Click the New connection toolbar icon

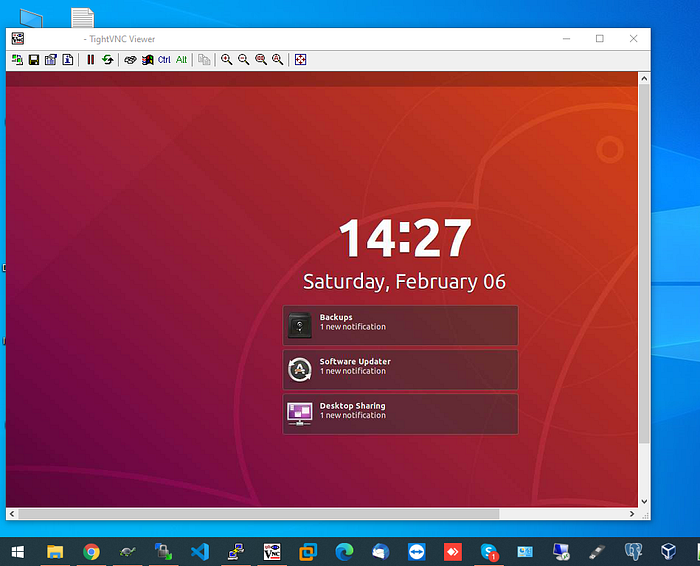(17, 60)
